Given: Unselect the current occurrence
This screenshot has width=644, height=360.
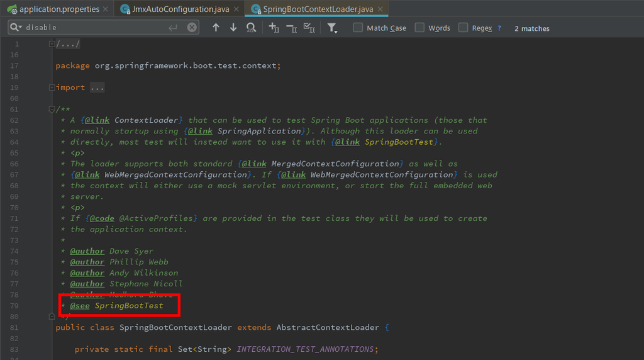Looking at the screenshot, I should [x=292, y=28].
